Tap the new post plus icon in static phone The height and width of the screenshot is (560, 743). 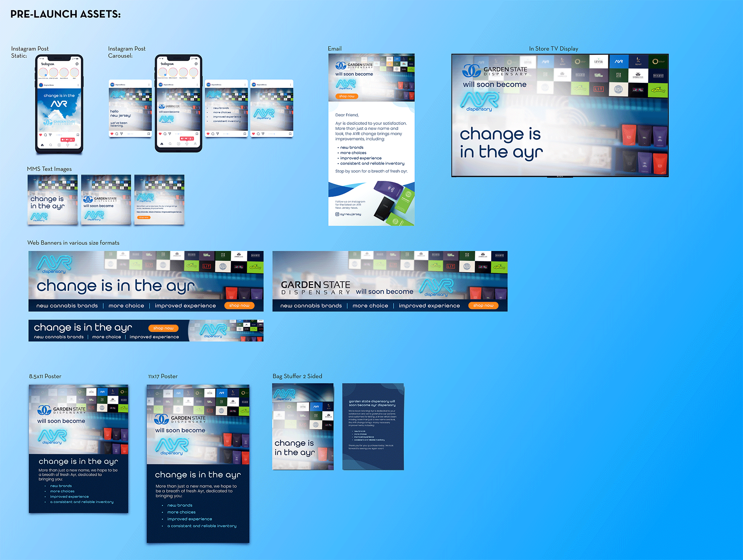(x=59, y=145)
